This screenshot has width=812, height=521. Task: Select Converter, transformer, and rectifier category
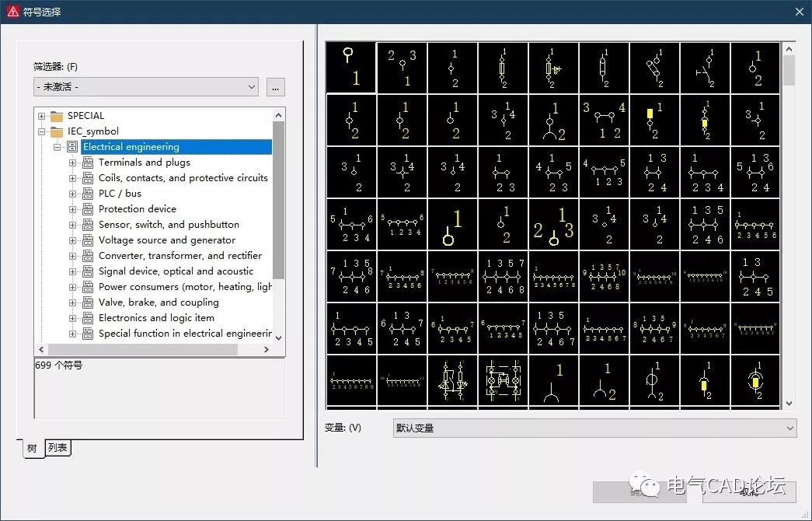(180, 256)
